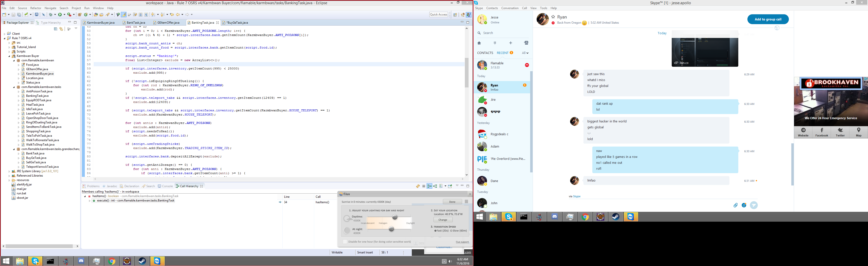Select Fast (20s) transition speed radio
This screenshot has height=266, width=868.
(435, 231)
